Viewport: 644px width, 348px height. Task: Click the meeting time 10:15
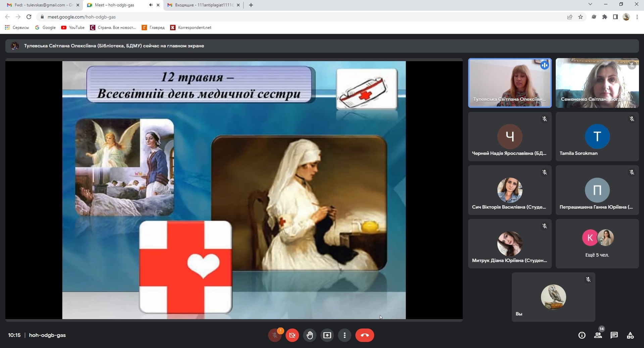coord(14,335)
